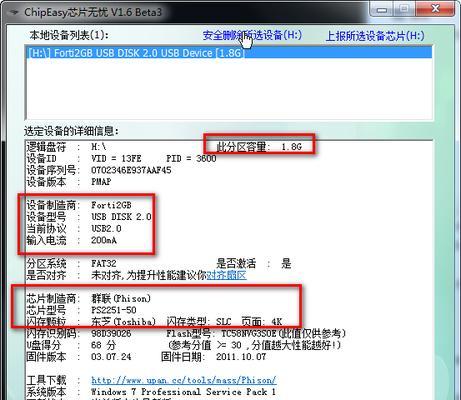Click empty area of 本地设备列表 box
This screenshot has width=461, height=400.
tap(229, 89)
